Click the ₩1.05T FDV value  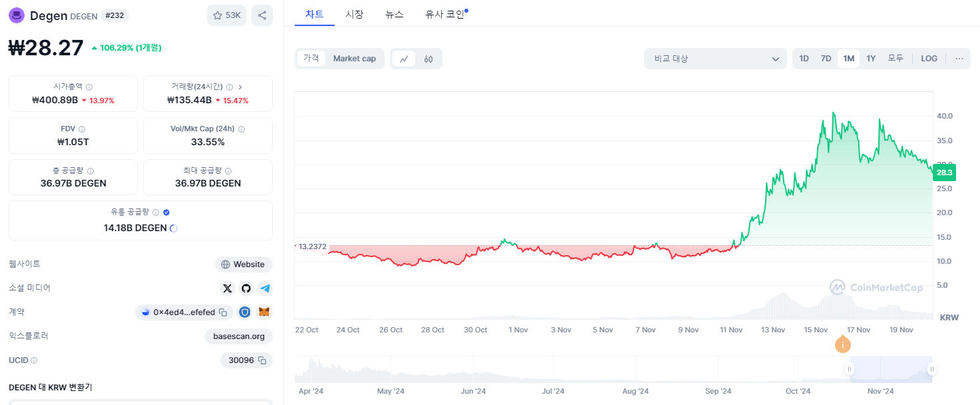73,142
